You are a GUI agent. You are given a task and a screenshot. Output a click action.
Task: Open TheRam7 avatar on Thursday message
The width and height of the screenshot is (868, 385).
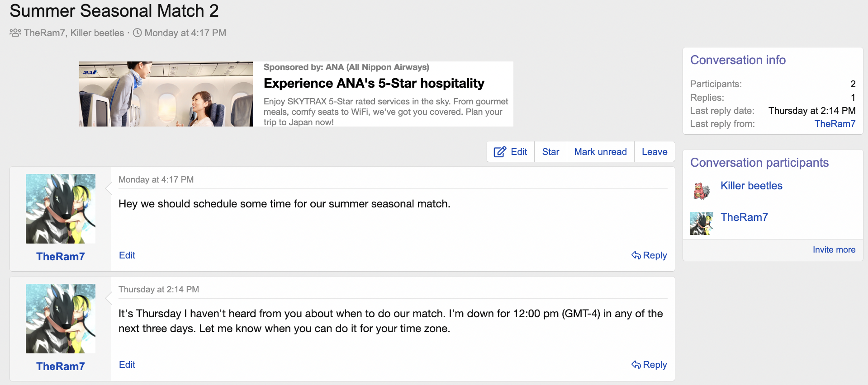click(61, 319)
